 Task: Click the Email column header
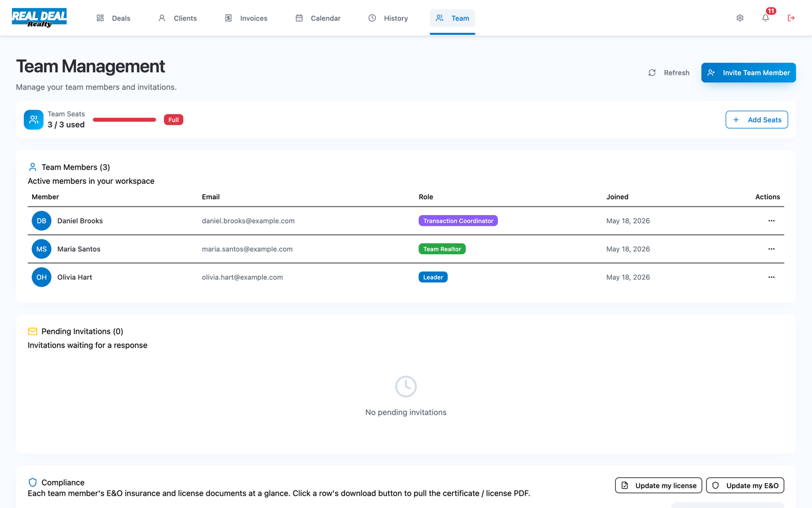(211, 197)
